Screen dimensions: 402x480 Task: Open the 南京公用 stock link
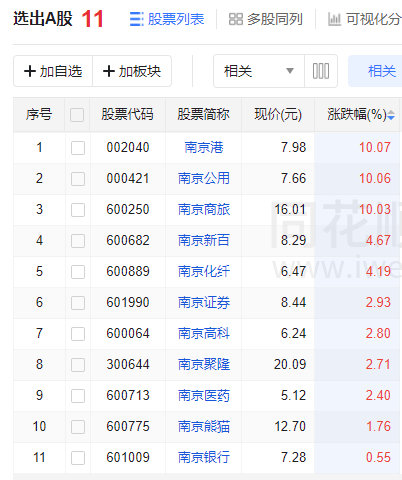tap(204, 178)
